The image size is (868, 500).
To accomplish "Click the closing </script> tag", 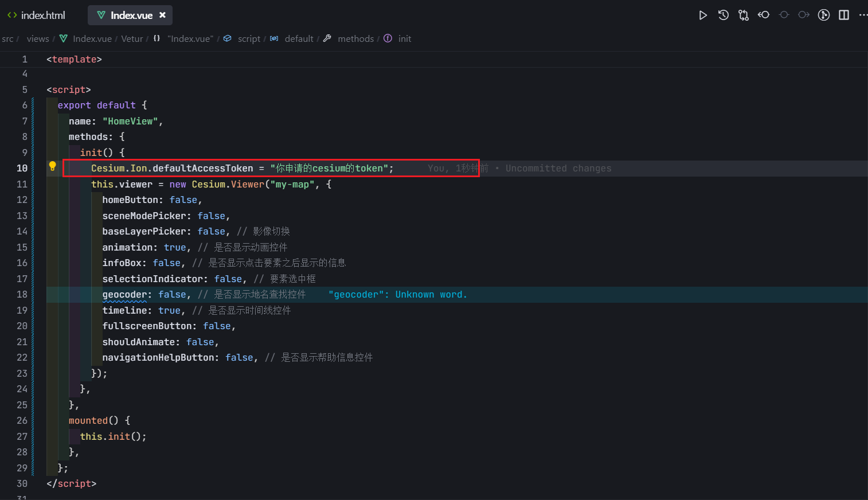I will click(72, 484).
